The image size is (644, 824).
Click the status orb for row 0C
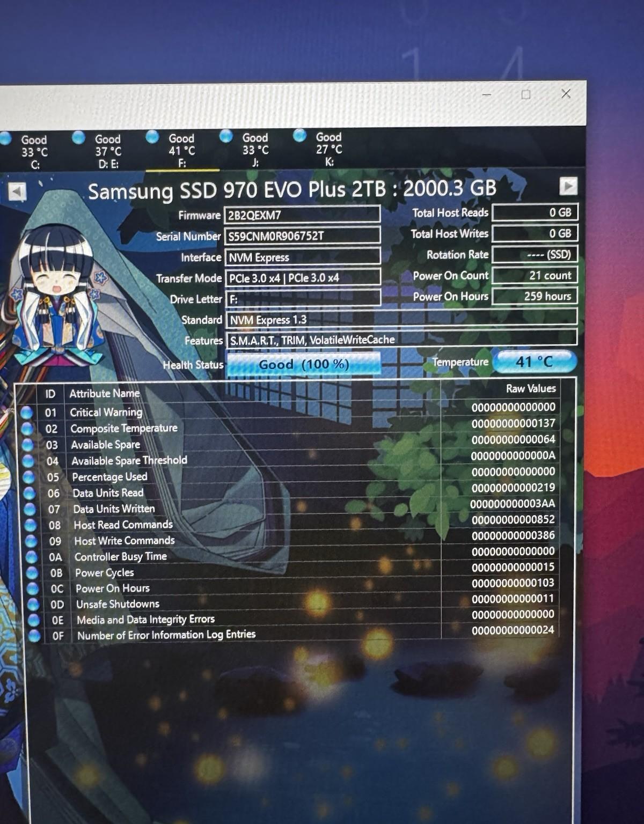tap(33, 588)
